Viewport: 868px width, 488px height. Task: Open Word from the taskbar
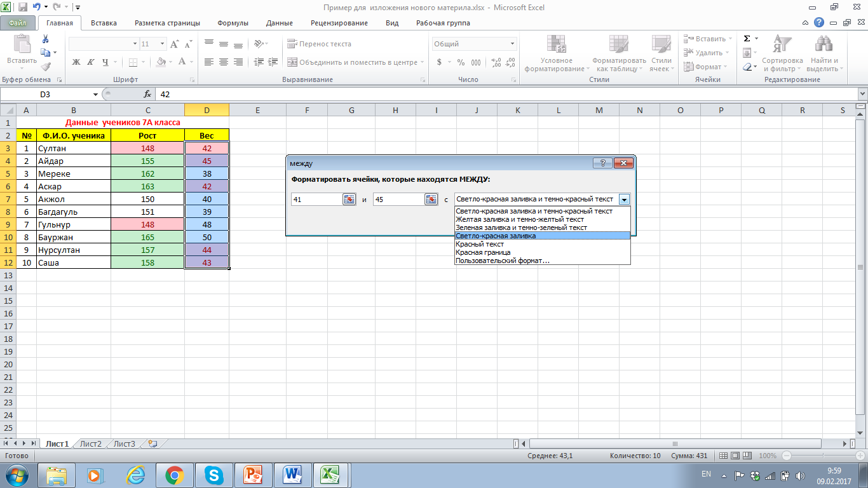[292, 475]
